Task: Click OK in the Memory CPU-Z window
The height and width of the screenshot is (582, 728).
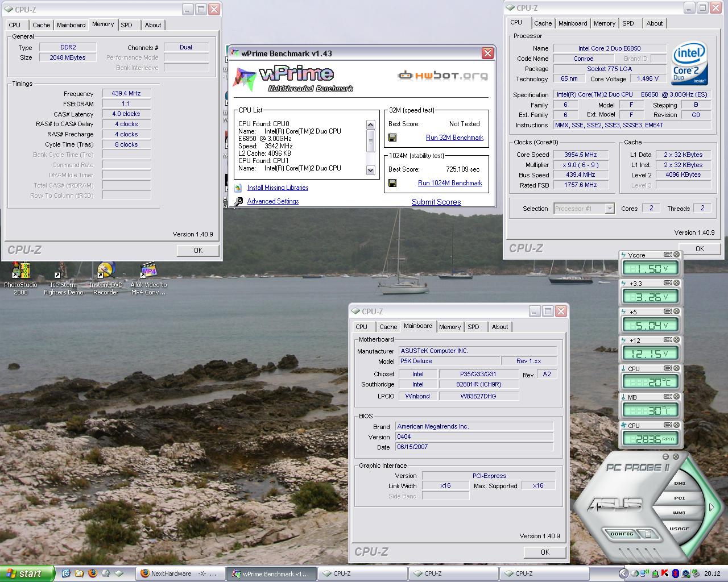Action: [198, 251]
